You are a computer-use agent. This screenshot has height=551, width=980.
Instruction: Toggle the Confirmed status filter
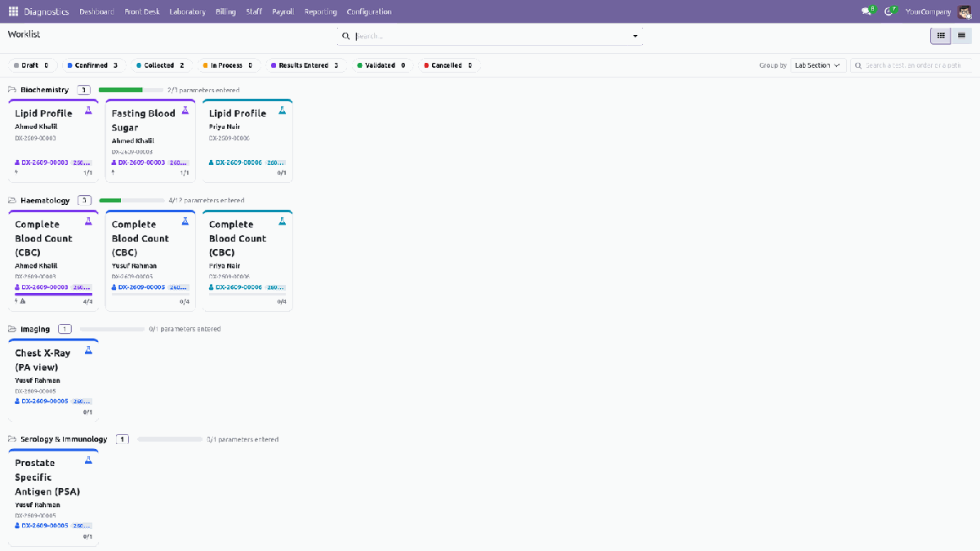(x=92, y=65)
